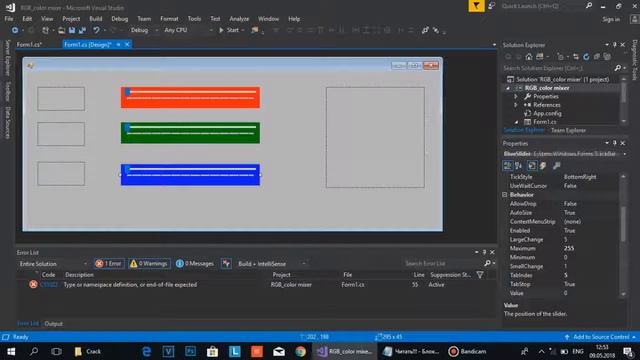Viewport: 640px width, 360px height.
Task: Click the Properties page icon in Properties toolbar
Action: pos(532,165)
